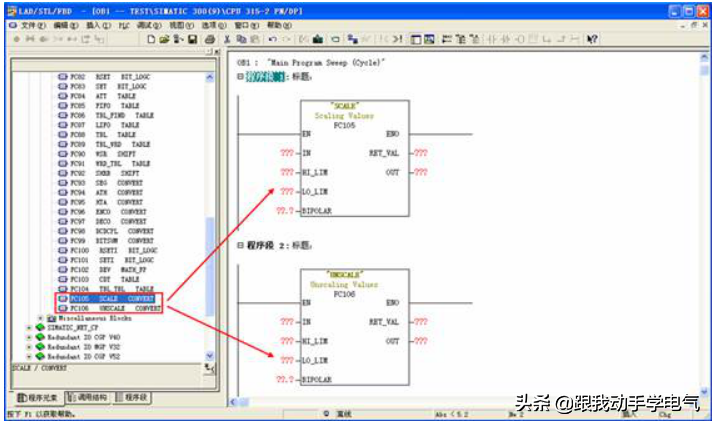Viewport: 712px width, 425px height.
Task: Click the Download to PLC icon
Action: [x=318, y=40]
